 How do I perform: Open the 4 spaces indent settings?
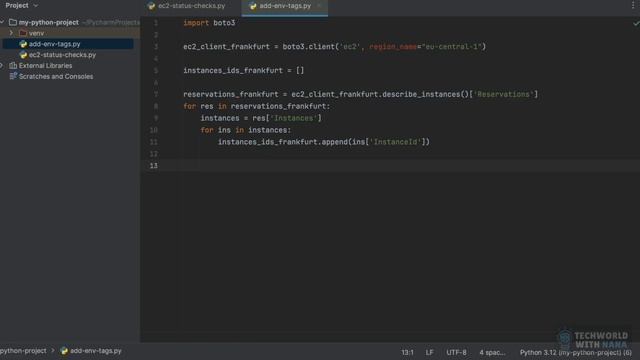[x=492, y=352]
